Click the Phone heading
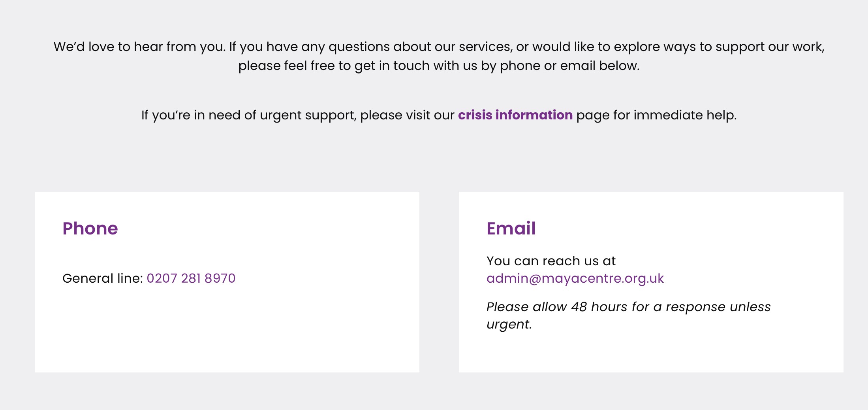Image resolution: width=868 pixels, height=410 pixels. tap(90, 229)
